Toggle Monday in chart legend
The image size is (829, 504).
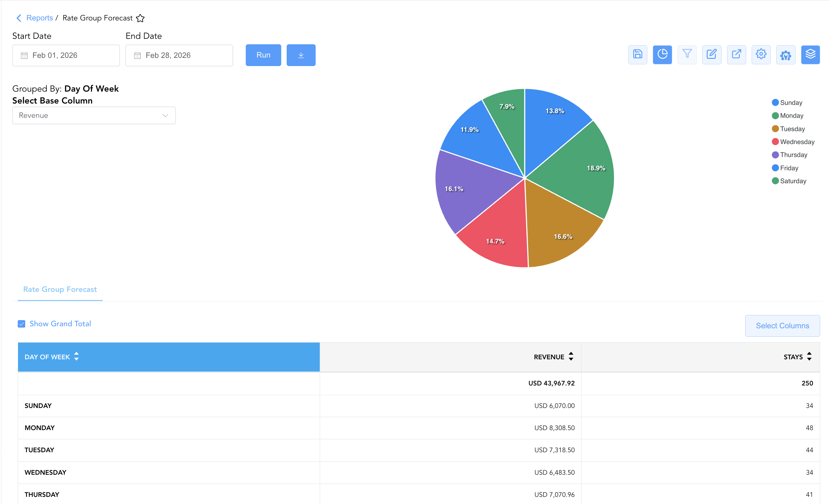[788, 116]
